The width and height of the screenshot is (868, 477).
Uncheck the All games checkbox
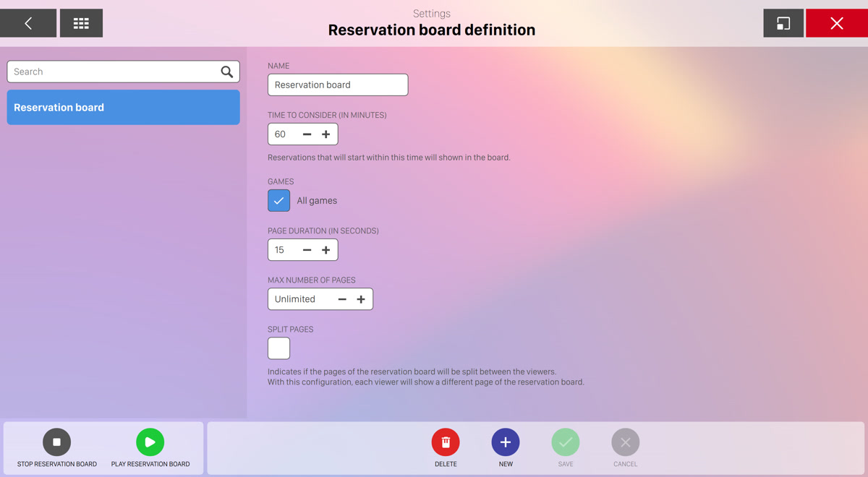(x=279, y=201)
